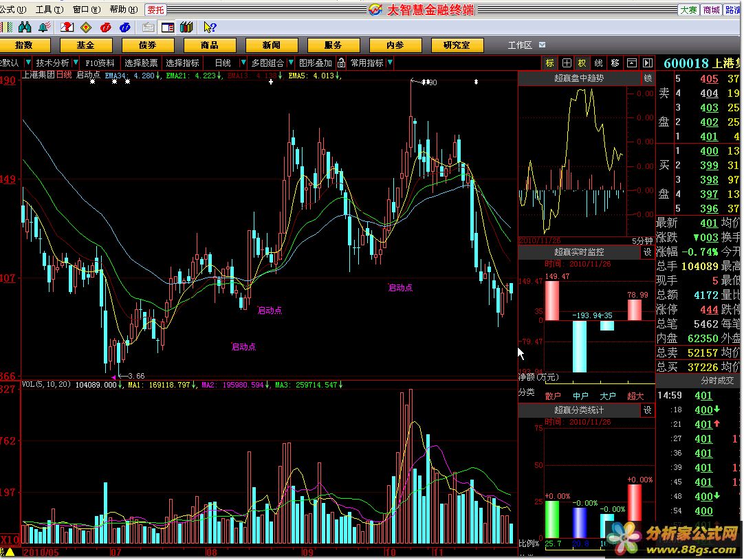Open the 工作区 workspace dropdown
Viewport: 744px width, 560px height.
coord(543,45)
